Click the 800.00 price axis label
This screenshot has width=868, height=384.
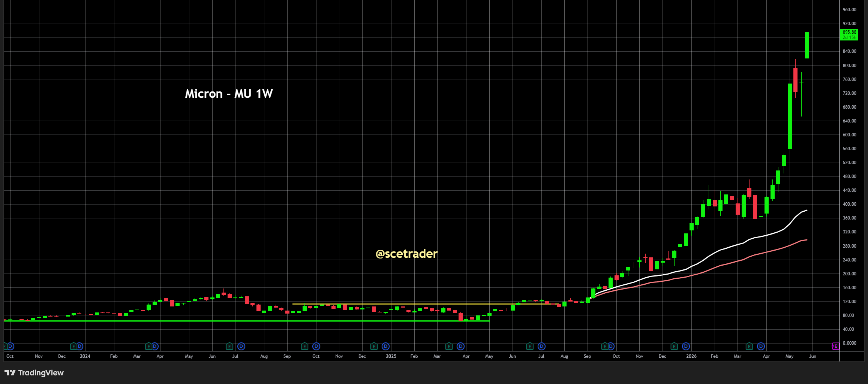click(x=849, y=66)
